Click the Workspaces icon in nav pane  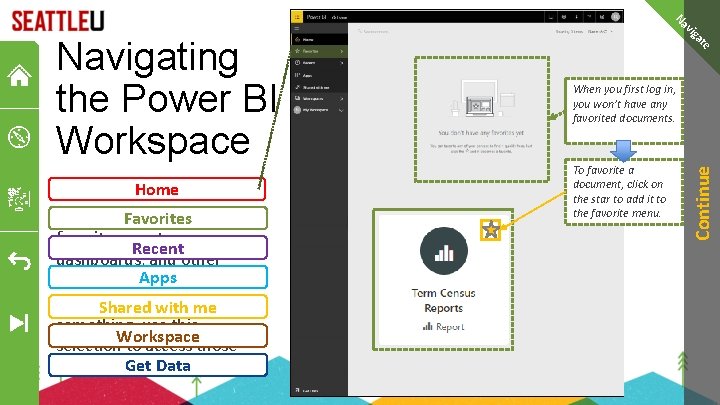click(x=298, y=98)
